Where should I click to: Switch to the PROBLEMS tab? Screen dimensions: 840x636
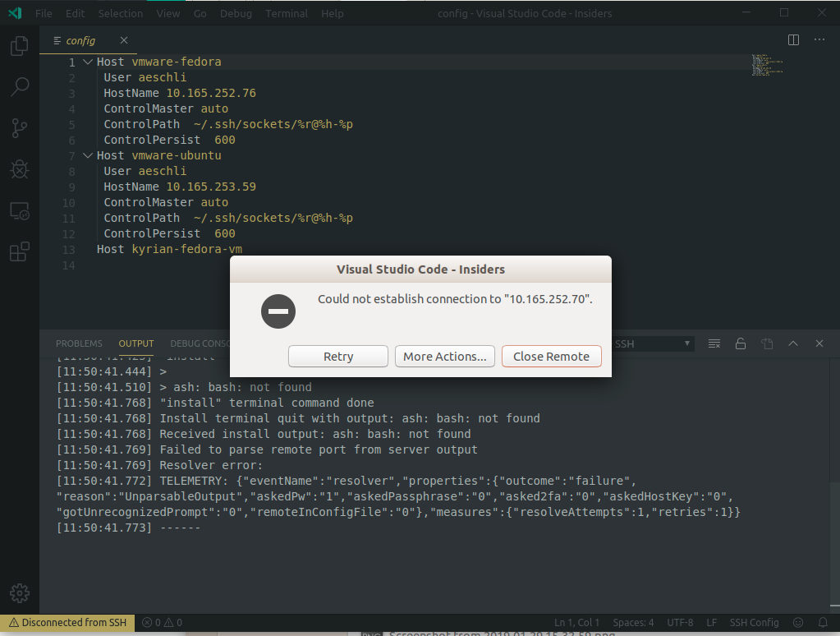pos(79,343)
